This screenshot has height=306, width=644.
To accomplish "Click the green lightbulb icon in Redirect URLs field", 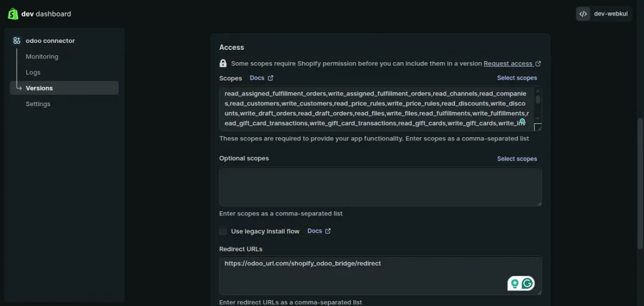I will tap(515, 283).
